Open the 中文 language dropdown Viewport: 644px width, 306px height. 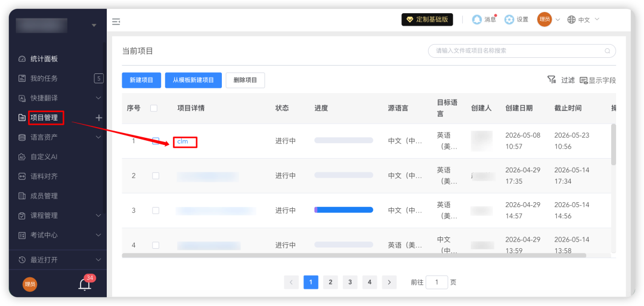589,20
